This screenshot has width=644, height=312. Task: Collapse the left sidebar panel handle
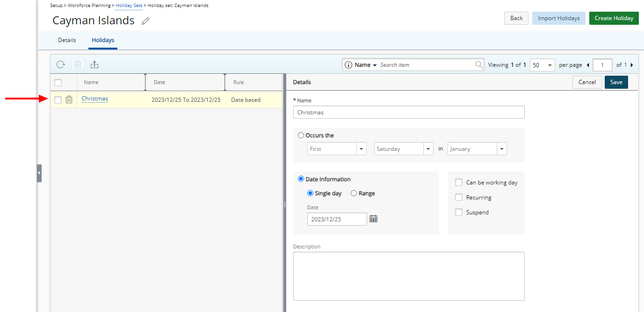click(x=39, y=173)
